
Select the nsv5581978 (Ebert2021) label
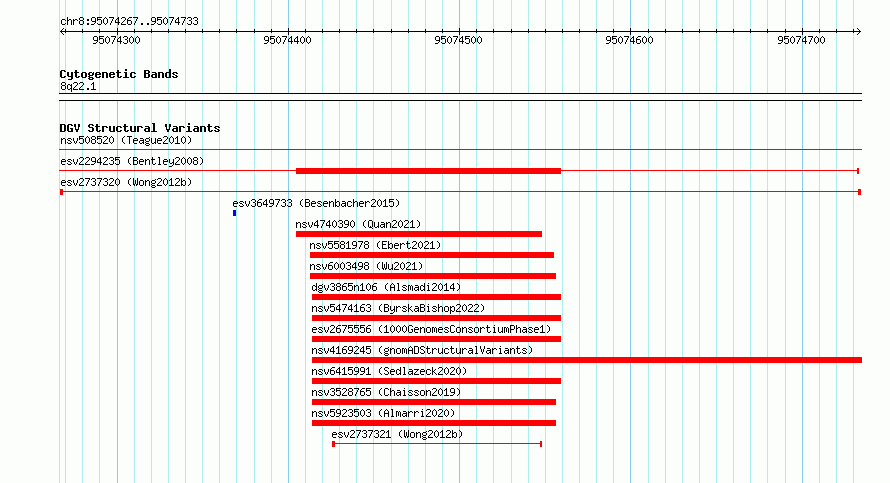pos(375,245)
